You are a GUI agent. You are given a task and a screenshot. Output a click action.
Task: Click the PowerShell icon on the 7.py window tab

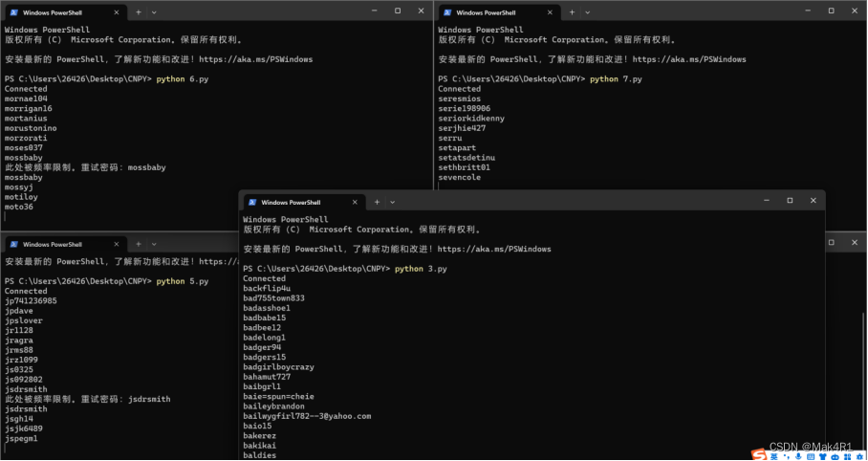coord(447,12)
